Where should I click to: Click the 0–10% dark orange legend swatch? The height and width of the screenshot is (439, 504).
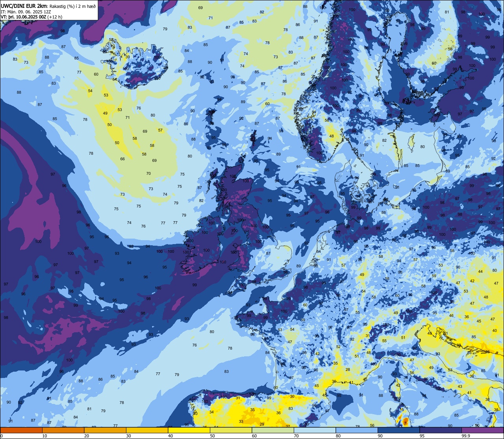tap(21, 430)
